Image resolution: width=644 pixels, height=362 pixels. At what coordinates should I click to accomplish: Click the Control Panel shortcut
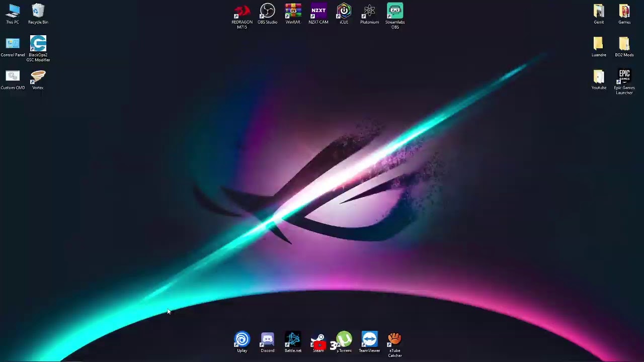[13, 47]
